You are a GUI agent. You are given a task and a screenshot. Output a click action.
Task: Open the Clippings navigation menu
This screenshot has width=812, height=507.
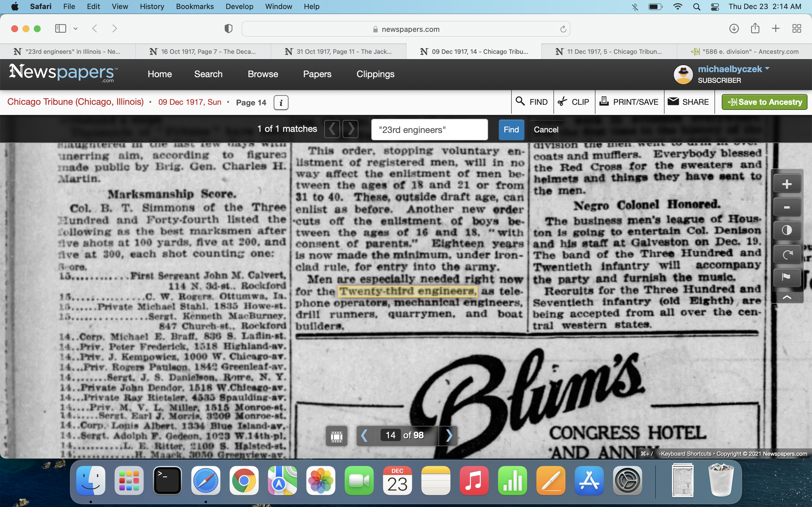(x=375, y=74)
